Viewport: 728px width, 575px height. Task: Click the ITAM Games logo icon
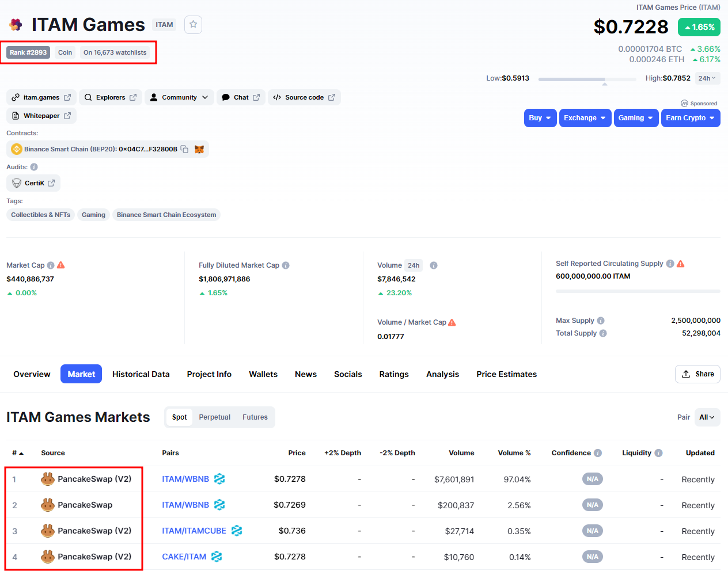pos(16,25)
